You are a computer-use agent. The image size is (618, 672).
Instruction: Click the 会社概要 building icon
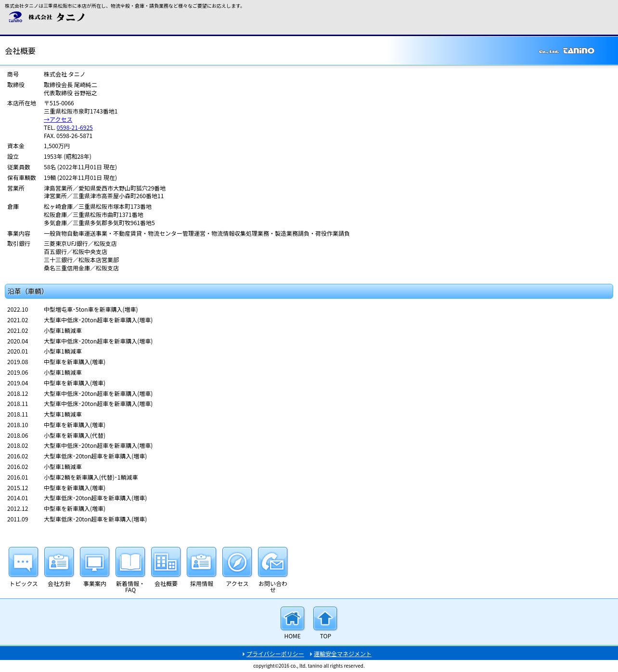[x=166, y=561]
